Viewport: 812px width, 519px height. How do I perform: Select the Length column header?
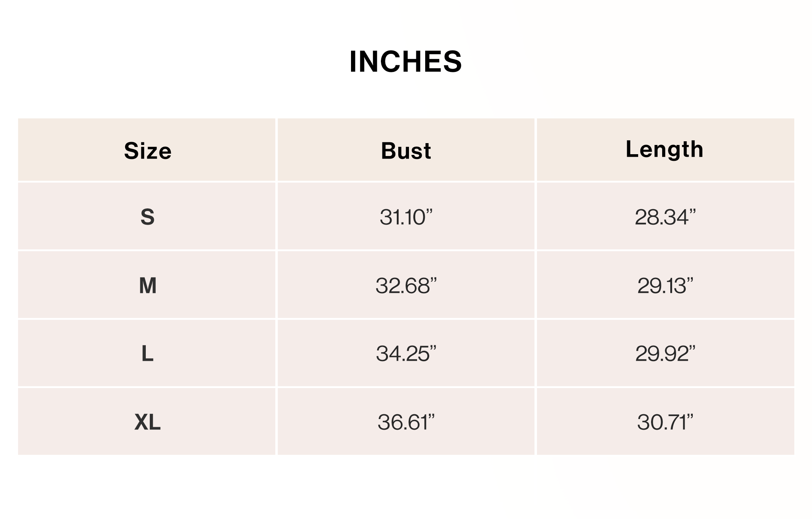click(x=665, y=150)
